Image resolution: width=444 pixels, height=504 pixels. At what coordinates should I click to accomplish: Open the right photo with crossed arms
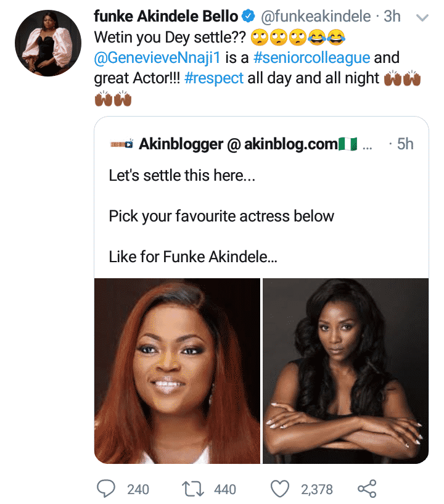pos(345,370)
